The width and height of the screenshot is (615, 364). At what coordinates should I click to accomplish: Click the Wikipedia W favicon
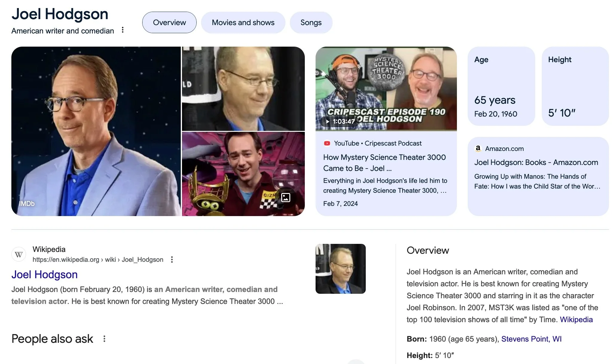(x=19, y=254)
